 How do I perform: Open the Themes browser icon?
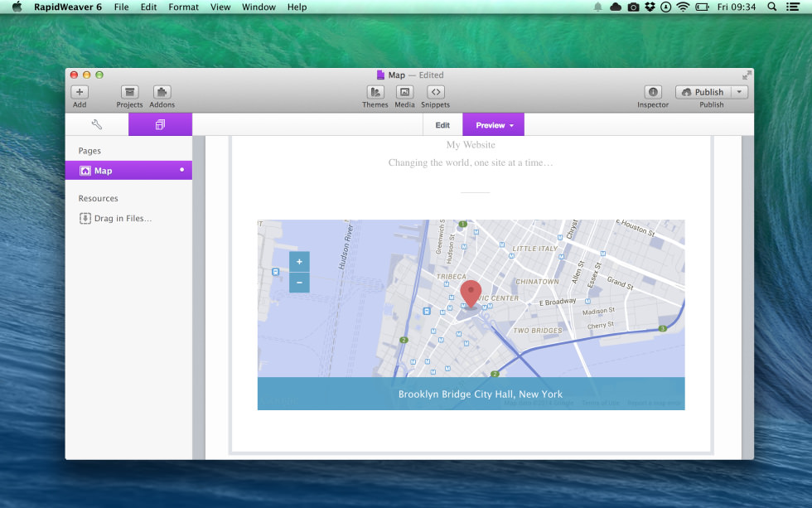pos(375,92)
